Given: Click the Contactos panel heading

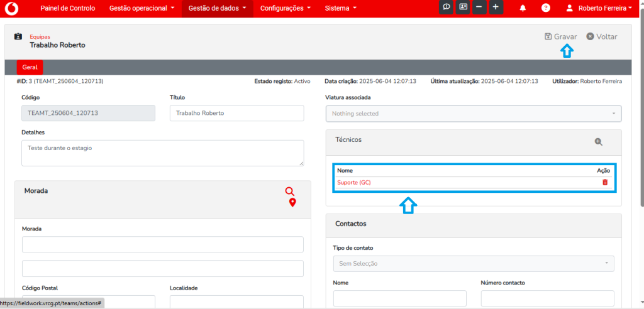Looking at the screenshot, I should pyautogui.click(x=351, y=224).
